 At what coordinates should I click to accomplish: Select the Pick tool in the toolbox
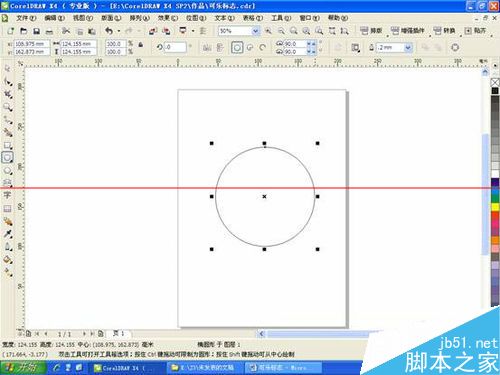7,69
